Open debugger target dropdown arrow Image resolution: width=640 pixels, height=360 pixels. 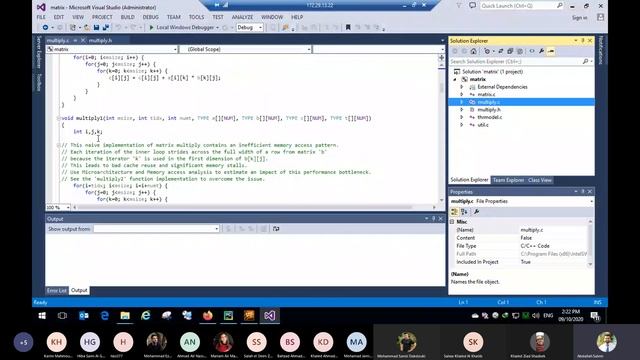coord(218,28)
